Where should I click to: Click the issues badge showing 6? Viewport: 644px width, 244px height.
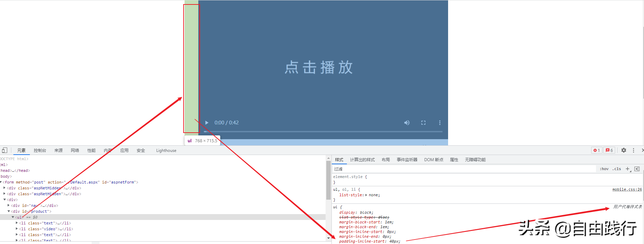click(609, 150)
